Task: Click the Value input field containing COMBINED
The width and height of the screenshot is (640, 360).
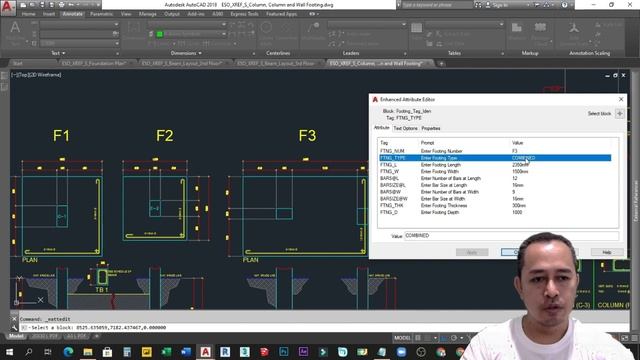Action: (x=511, y=236)
